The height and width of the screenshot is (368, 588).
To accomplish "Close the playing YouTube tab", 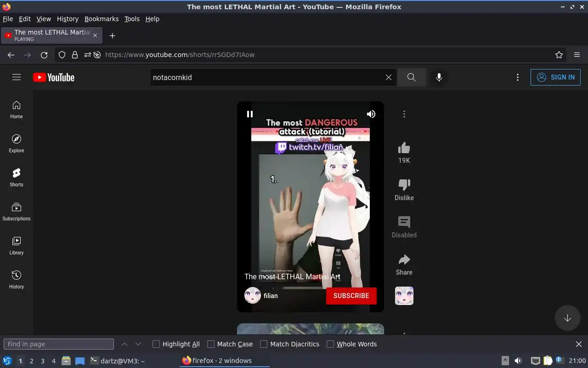I will pos(95,35).
